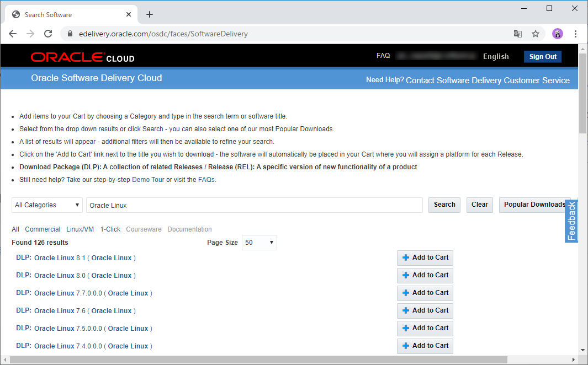Open the DLP Oracle Linux 7.6 link
Image resolution: width=588 pixels, height=365 pixels.
click(x=76, y=311)
